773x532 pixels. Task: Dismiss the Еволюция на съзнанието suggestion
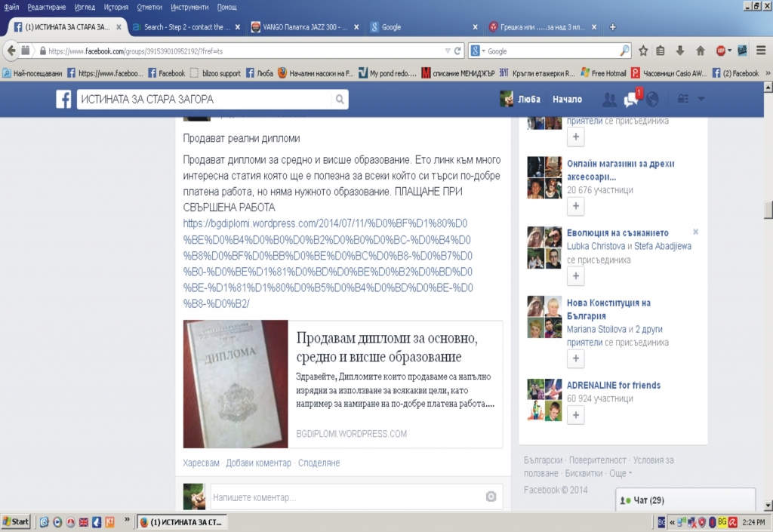point(695,232)
